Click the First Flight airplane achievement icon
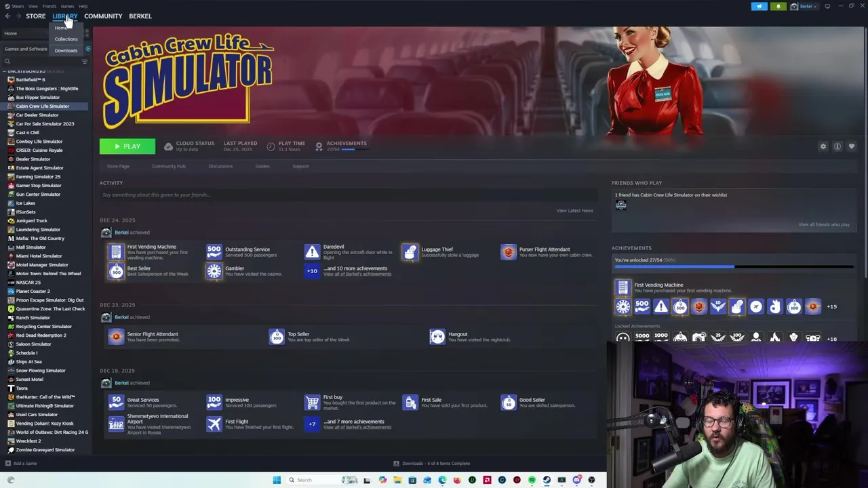Viewport: 868px width, 488px height. [x=214, y=424]
